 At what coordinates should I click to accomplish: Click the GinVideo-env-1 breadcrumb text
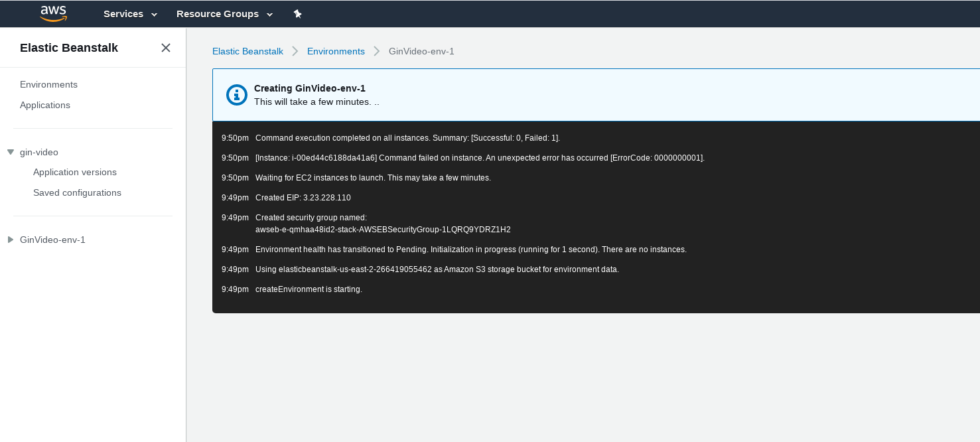click(x=421, y=51)
